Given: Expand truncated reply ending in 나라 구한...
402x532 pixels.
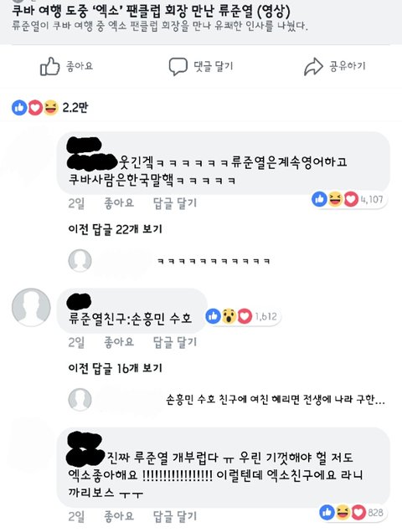Looking at the screenshot, I should click(276, 400).
